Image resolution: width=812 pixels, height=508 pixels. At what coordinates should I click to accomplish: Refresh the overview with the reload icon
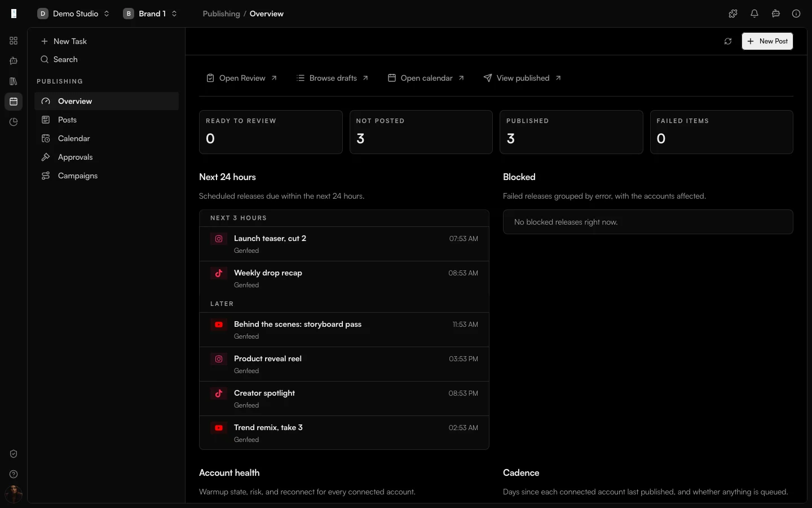[728, 41]
